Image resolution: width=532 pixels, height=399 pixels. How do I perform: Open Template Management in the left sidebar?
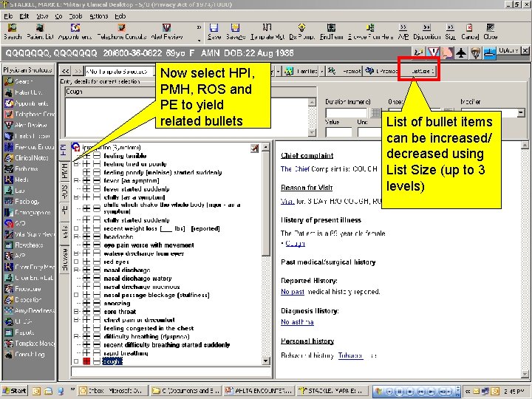[x=29, y=344]
